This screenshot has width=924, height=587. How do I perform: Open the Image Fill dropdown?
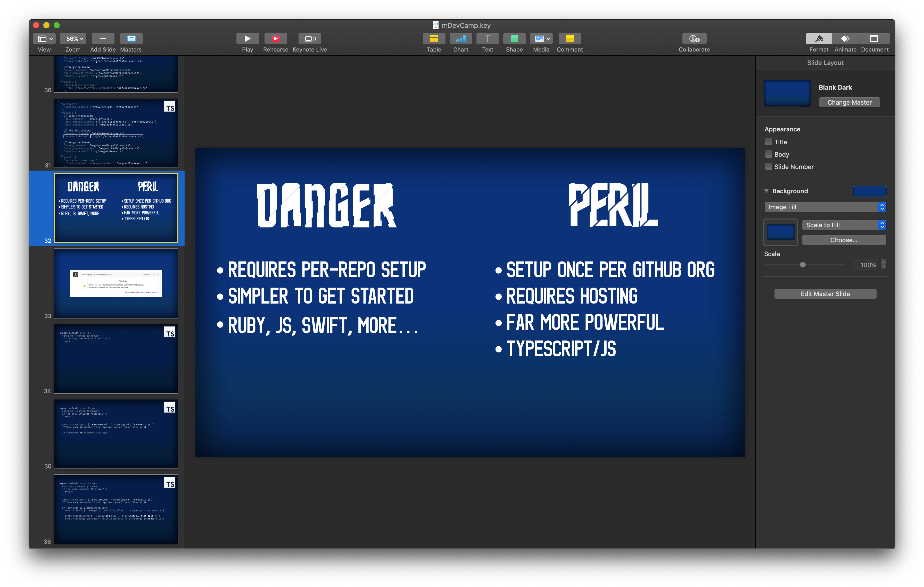[825, 207]
